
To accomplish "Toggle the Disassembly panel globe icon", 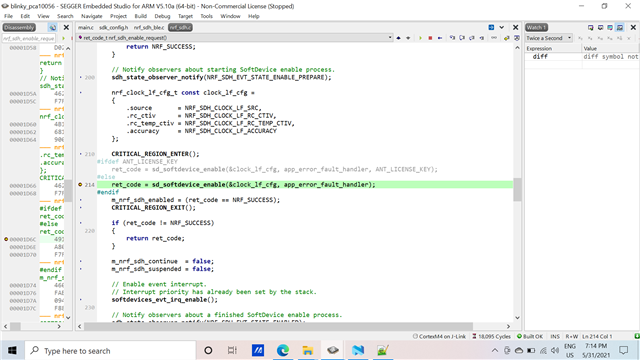I will pyautogui.click(x=52, y=27).
